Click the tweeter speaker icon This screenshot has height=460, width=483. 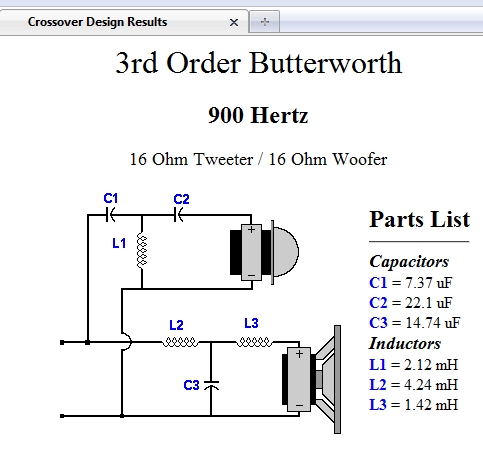point(264,252)
